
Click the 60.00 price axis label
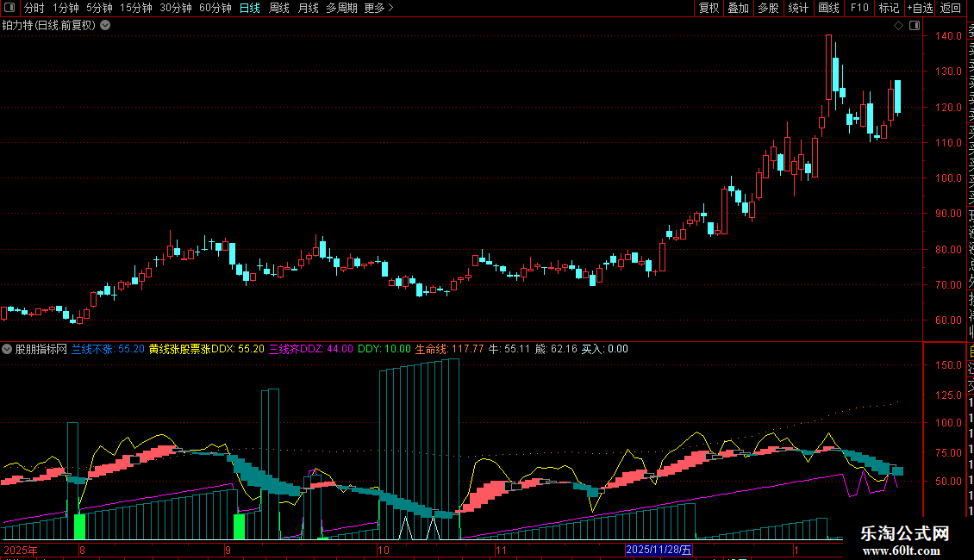[948, 320]
